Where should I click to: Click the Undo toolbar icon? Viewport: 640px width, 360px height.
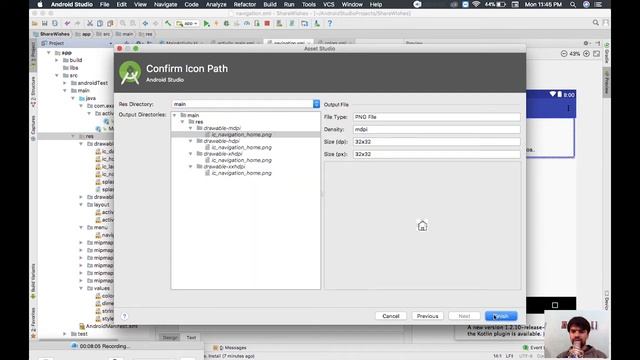pyautogui.click(x=67, y=24)
